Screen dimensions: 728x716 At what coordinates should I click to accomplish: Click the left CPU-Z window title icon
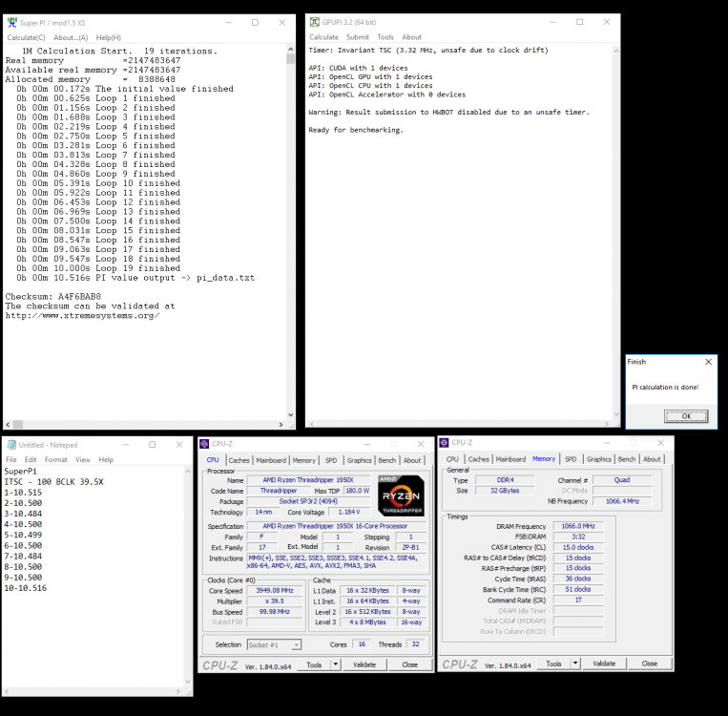[x=204, y=444]
